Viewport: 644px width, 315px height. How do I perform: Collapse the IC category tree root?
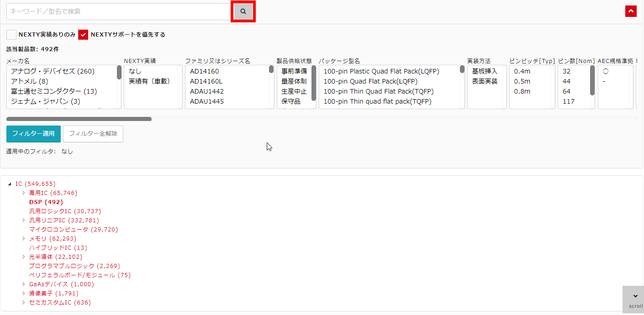pyautogui.click(x=10, y=184)
